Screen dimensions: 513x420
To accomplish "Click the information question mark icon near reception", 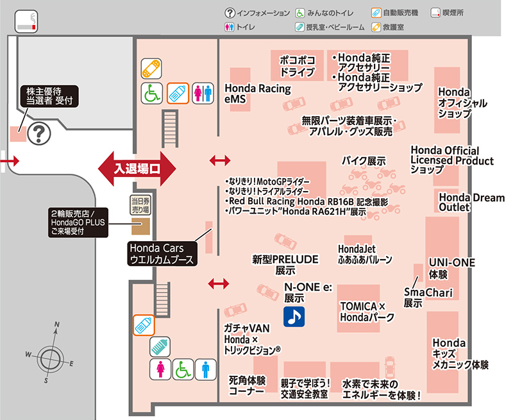I will [40, 133].
